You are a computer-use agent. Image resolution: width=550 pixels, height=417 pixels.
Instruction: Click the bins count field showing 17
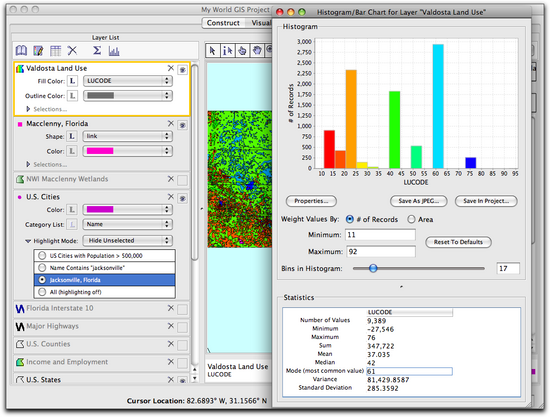coord(508,268)
